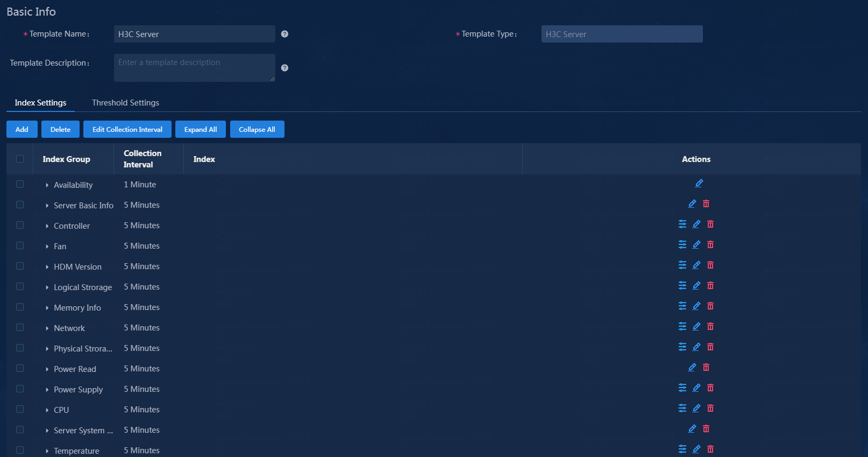Check the Availability row checkbox
Viewport: 868px width, 457px height.
click(x=20, y=184)
